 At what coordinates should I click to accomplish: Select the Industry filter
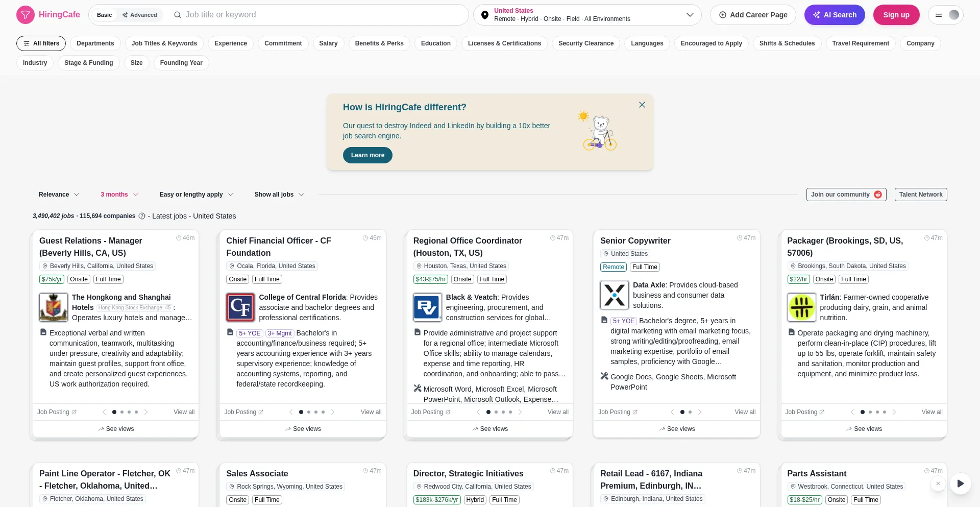[x=35, y=63]
